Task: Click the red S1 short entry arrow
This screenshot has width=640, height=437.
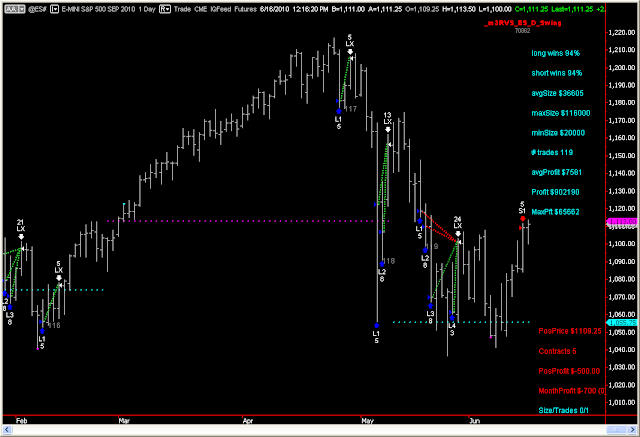Action: pos(522,219)
